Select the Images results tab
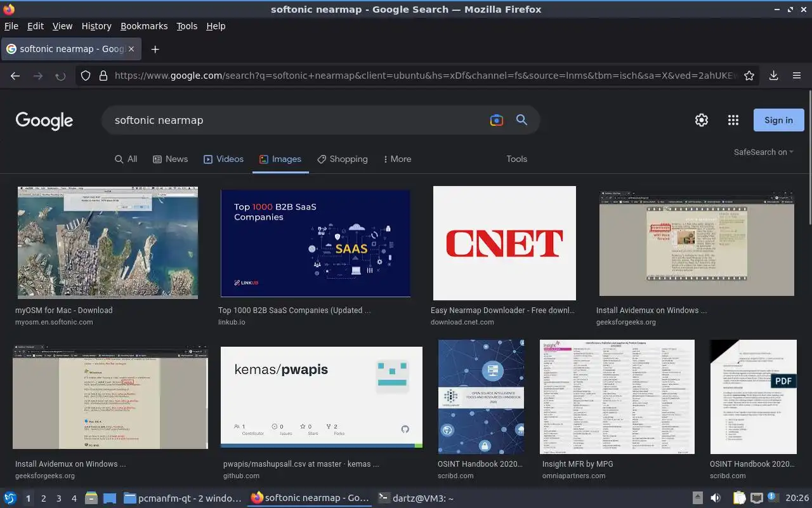The width and height of the screenshot is (812, 508). [x=280, y=159]
